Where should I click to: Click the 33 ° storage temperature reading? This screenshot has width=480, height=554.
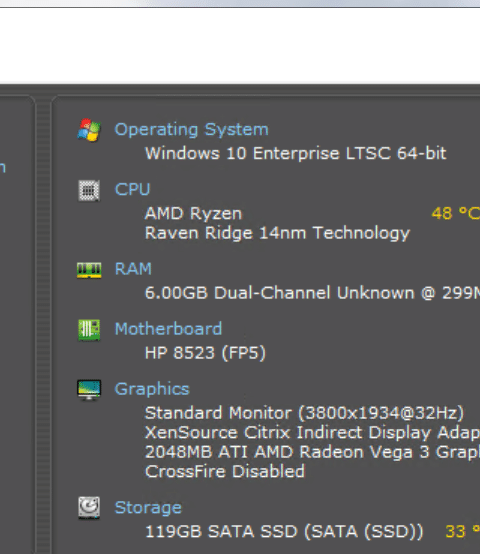click(462, 531)
